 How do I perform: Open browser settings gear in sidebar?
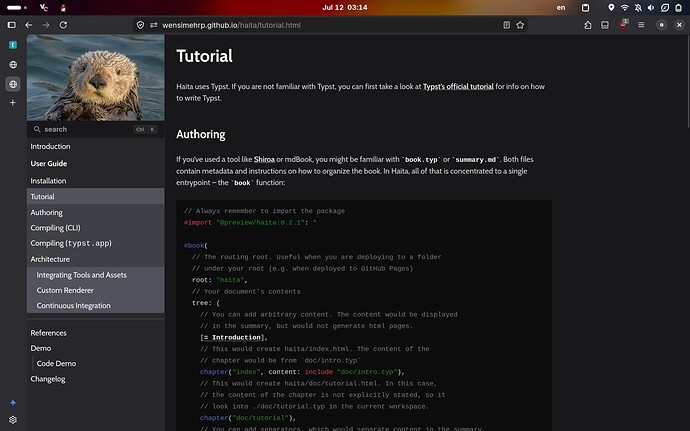13,420
